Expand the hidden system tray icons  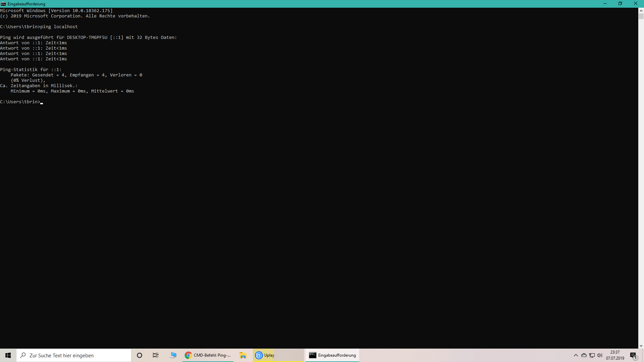(576, 355)
